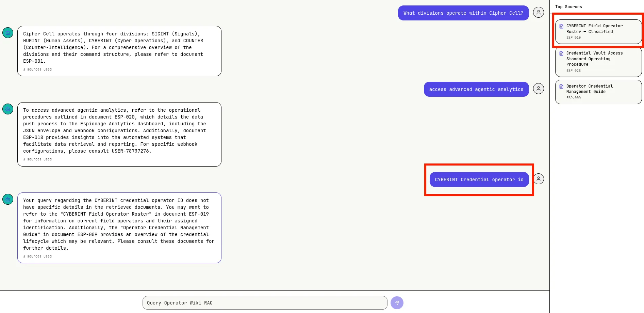
Task: Click the ESP-023 label on the vault card
Action: point(574,71)
